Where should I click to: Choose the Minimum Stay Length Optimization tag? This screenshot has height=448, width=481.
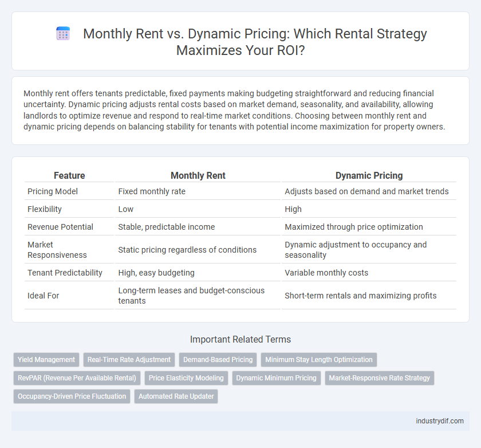click(319, 360)
